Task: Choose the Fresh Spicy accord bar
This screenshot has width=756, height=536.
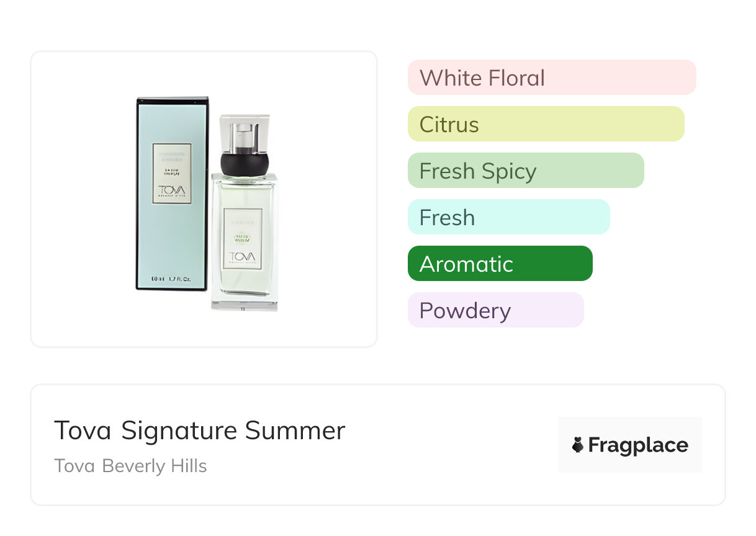Action: [526, 171]
